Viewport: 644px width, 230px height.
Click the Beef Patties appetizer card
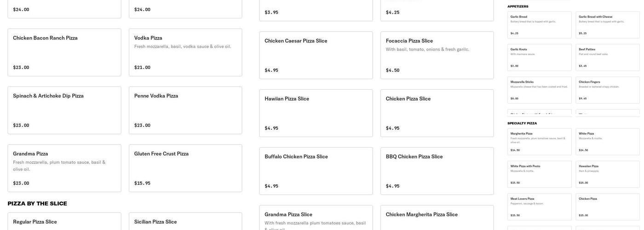(608, 57)
